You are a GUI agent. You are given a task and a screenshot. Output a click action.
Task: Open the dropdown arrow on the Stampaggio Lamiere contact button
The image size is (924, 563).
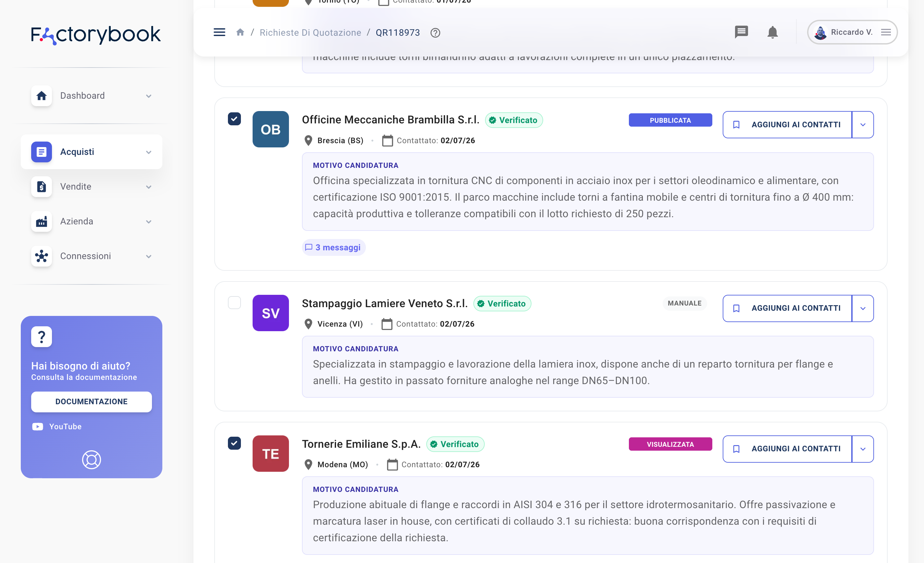click(863, 308)
